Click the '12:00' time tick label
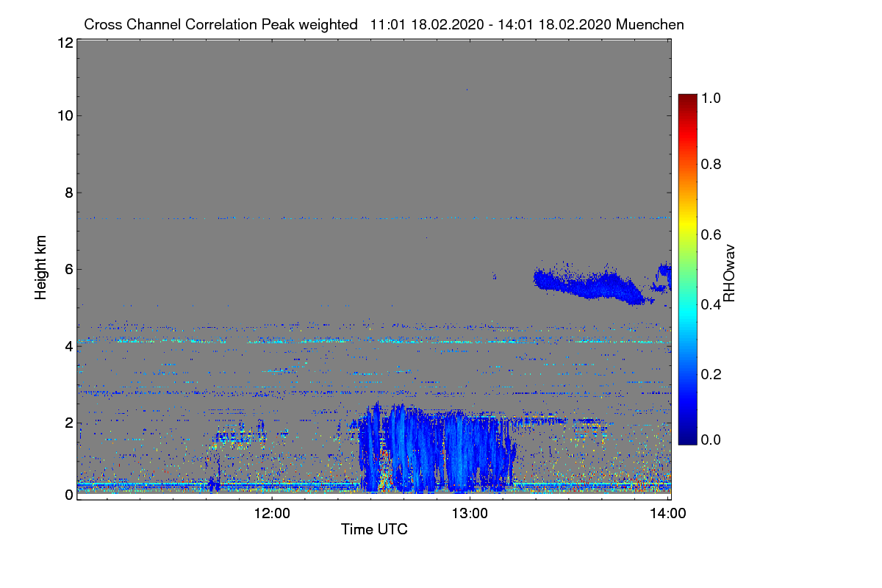This screenshot has height=588, width=882. click(x=272, y=513)
